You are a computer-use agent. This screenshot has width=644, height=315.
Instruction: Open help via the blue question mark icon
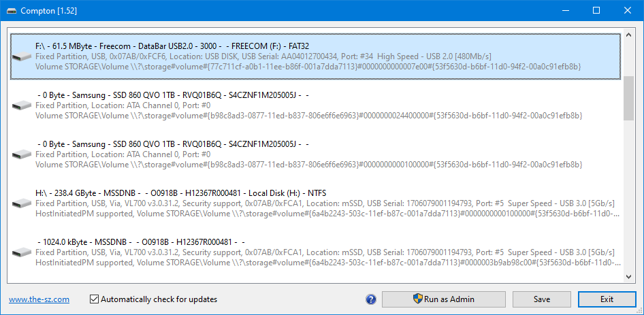pyautogui.click(x=371, y=299)
